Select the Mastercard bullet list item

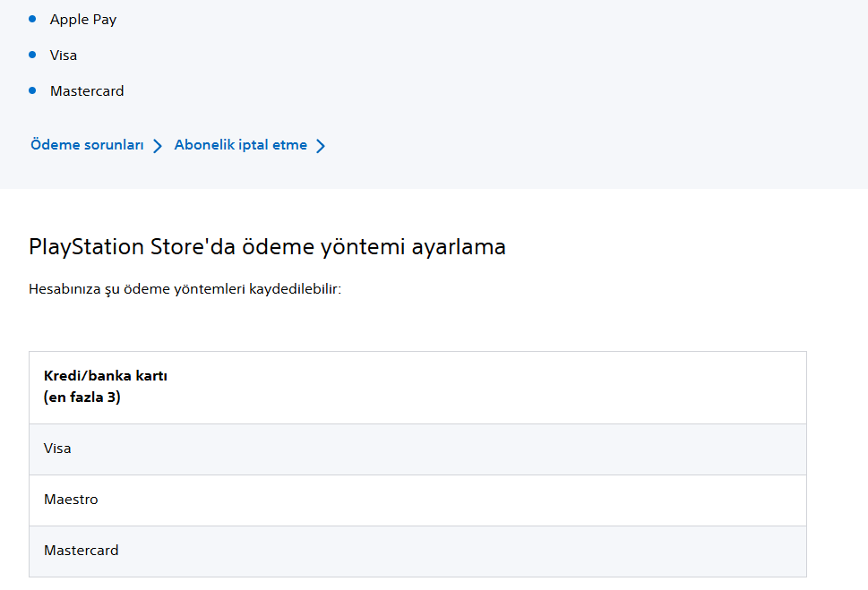click(87, 91)
